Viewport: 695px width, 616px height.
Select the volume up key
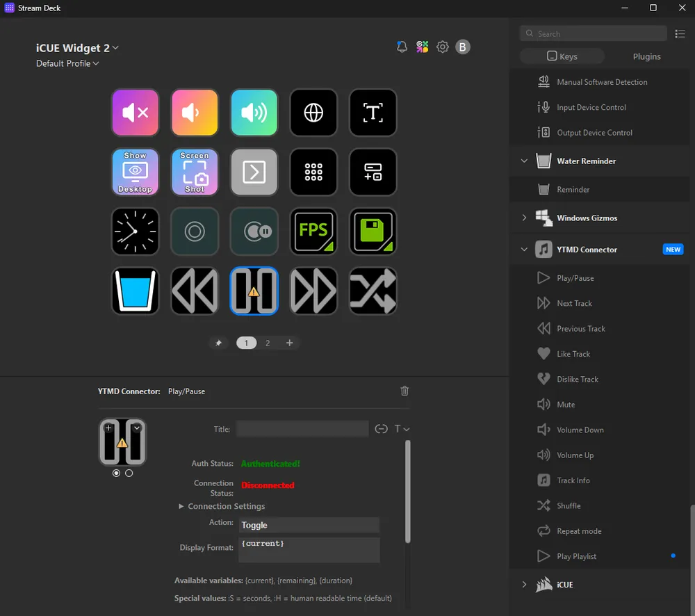254,113
